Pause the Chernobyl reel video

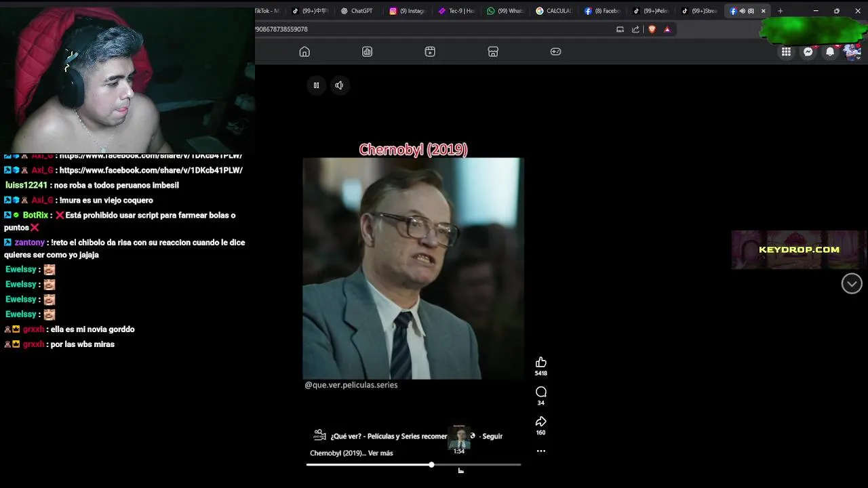pyautogui.click(x=316, y=85)
